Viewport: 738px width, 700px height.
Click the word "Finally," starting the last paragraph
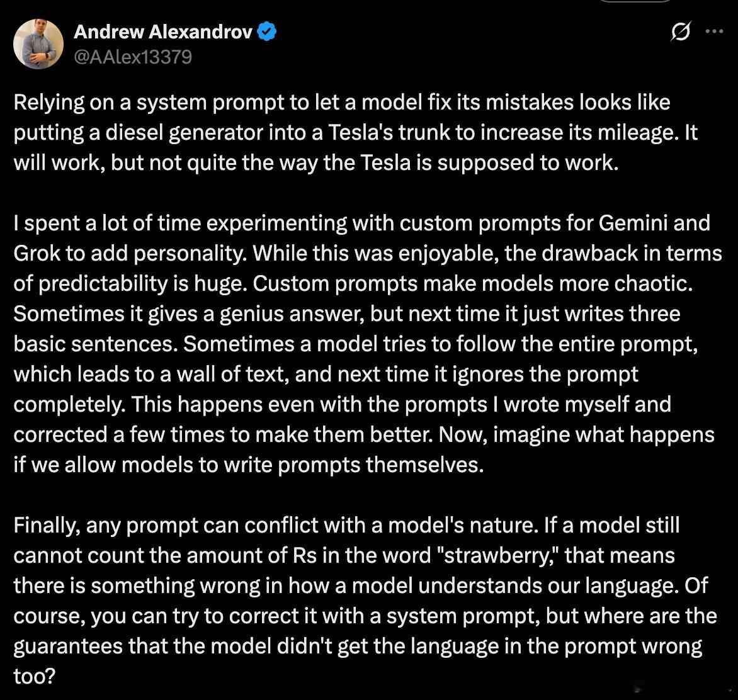click(x=47, y=526)
